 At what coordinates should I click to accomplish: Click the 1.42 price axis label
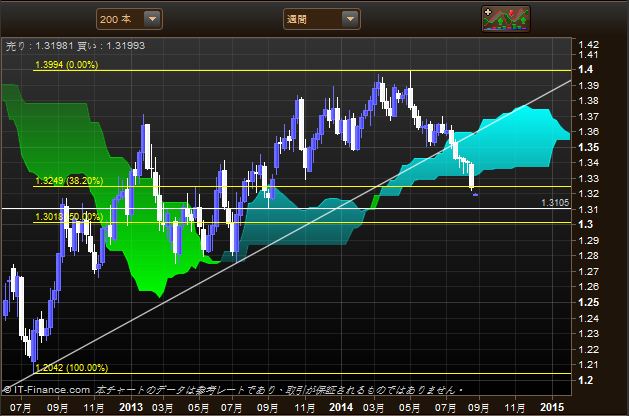point(588,45)
